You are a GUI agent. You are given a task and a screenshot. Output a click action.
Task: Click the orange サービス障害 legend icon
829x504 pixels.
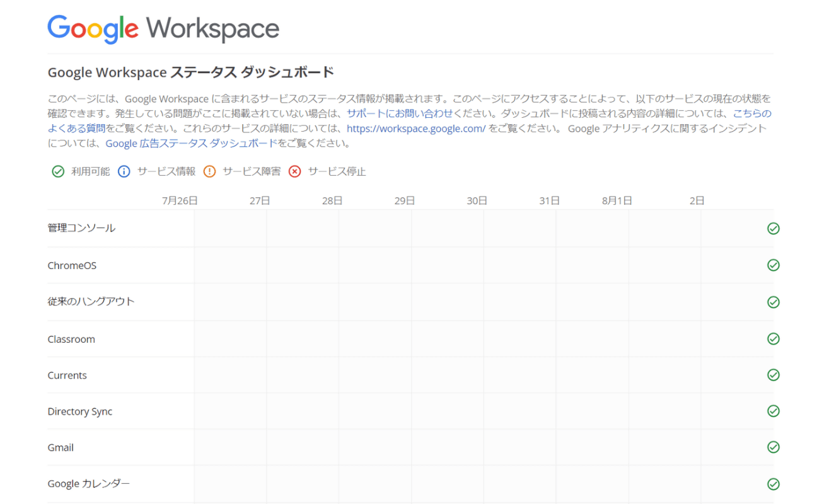[209, 171]
